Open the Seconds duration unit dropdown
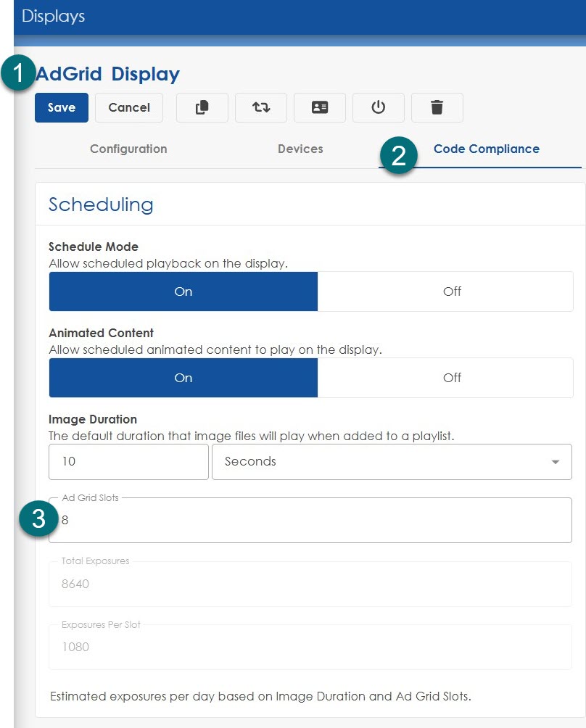Screen dimensions: 586x728 [x=392, y=461]
